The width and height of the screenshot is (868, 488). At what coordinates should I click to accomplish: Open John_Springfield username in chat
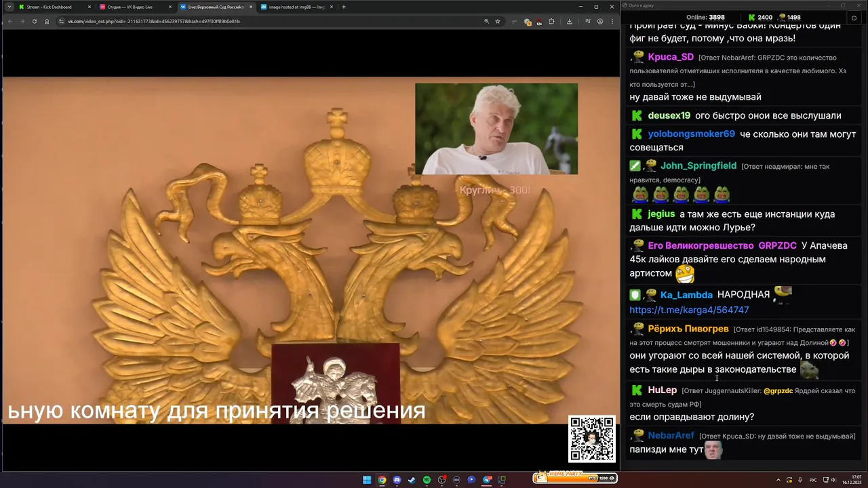(x=698, y=165)
